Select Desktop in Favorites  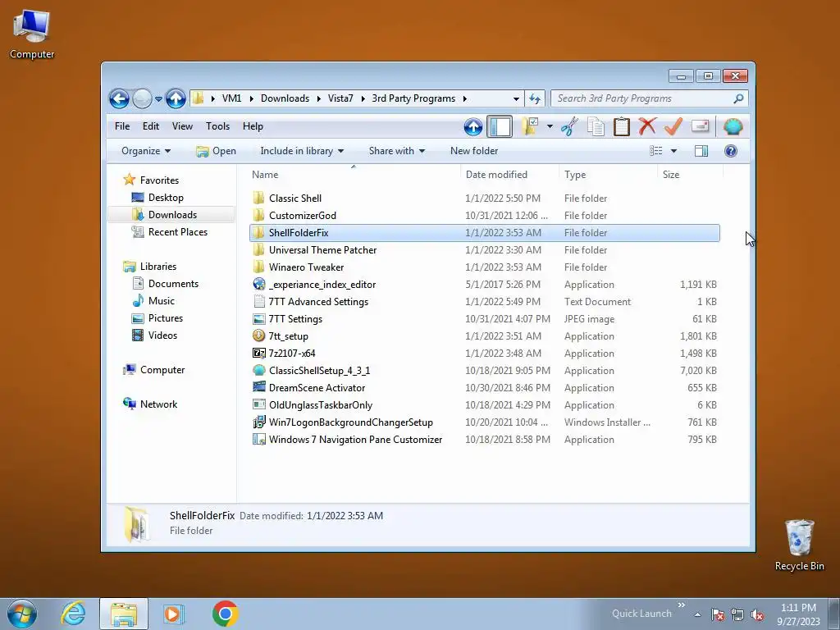[166, 198]
